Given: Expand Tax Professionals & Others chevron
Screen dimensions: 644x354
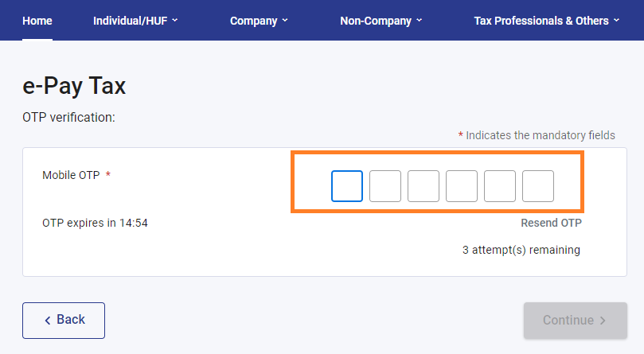Looking at the screenshot, I should pos(616,21).
